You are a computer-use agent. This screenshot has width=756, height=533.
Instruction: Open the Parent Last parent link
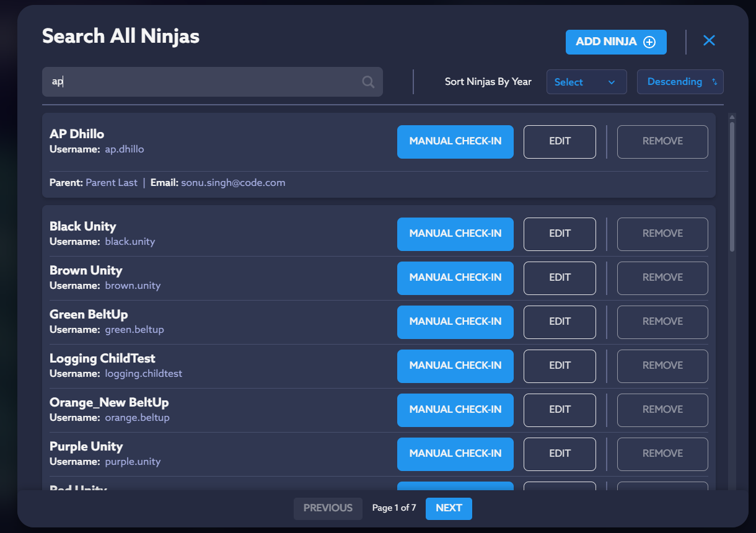click(112, 183)
